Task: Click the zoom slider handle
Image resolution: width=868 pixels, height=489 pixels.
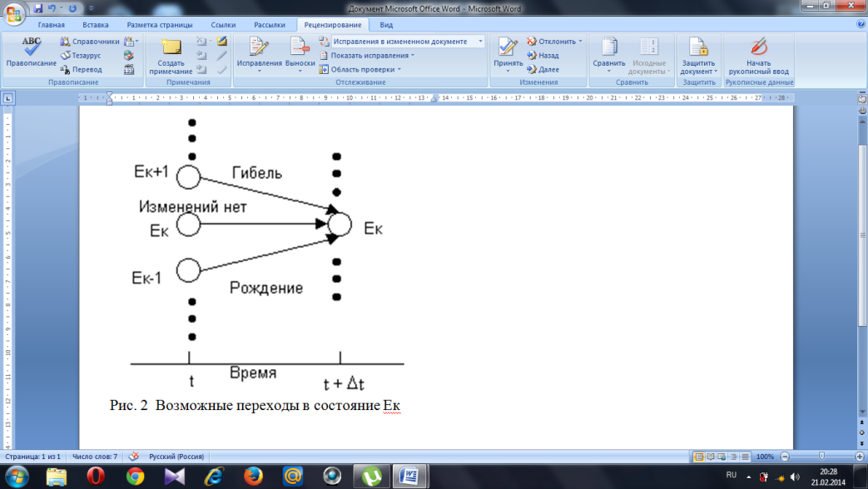Action: click(821, 457)
